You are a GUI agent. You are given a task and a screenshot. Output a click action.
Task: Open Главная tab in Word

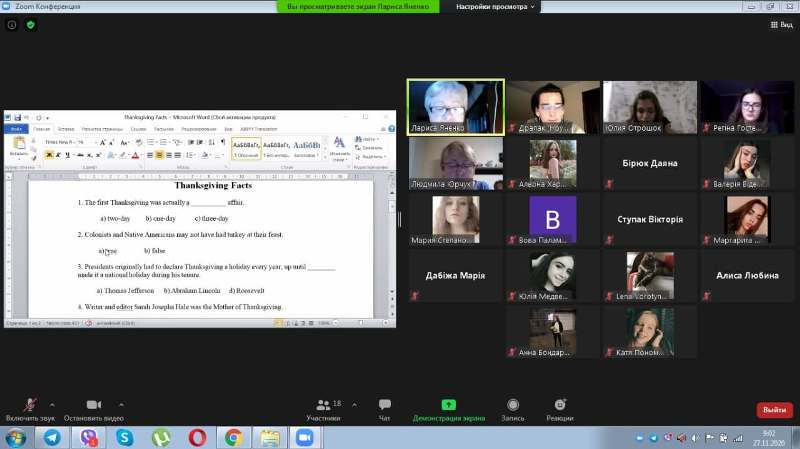point(42,129)
